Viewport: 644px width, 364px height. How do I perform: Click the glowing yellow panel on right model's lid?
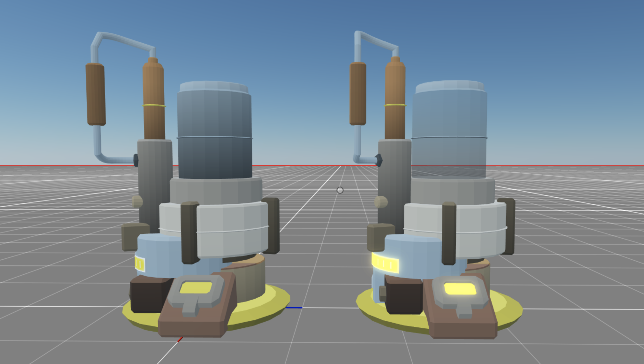pyautogui.click(x=460, y=289)
